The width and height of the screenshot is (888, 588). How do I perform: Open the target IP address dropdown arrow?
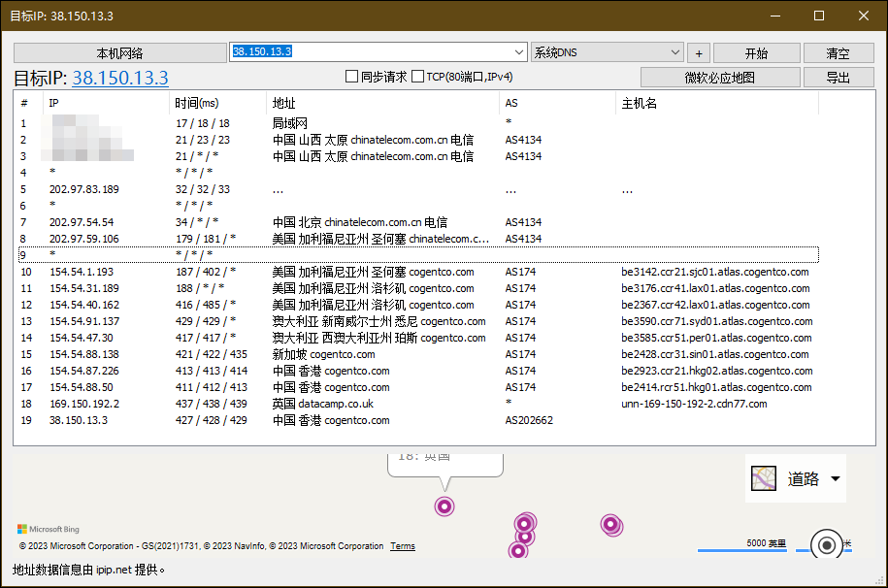click(519, 52)
